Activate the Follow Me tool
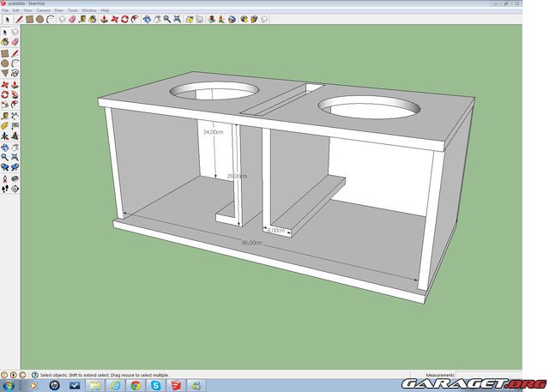The image size is (549, 392). pos(15,95)
